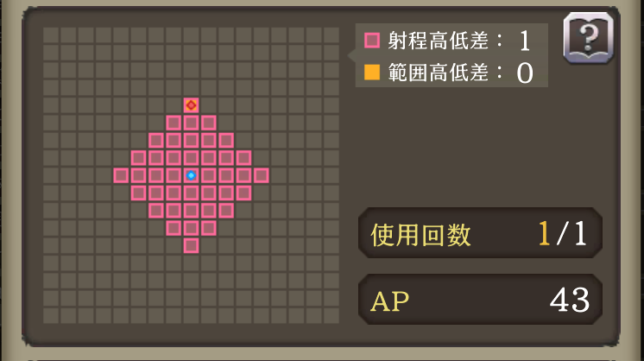Click the pink square legend icon for 射程高低差

click(x=372, y=41)
